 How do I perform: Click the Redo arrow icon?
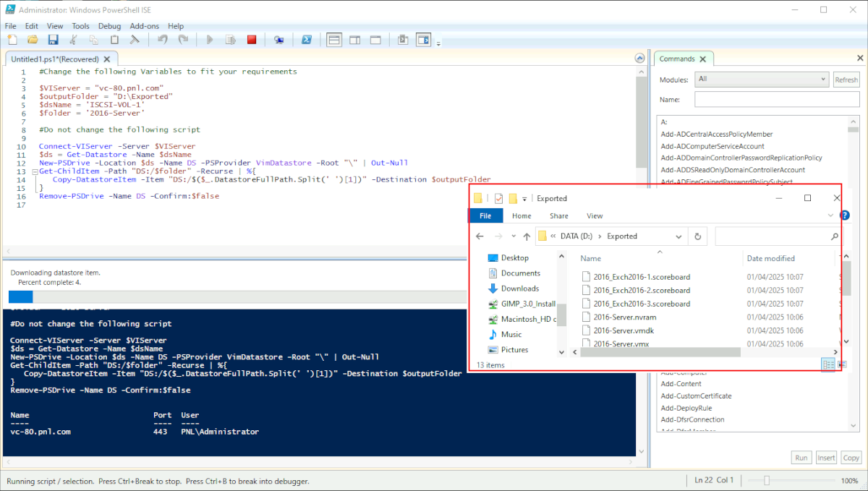(183, 40)
